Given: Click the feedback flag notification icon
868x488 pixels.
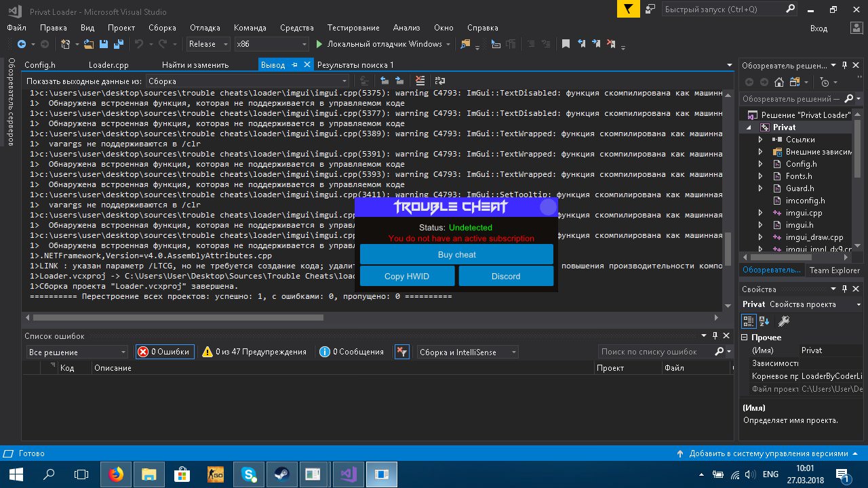Looking at the screenshot, I should (629, 9).
